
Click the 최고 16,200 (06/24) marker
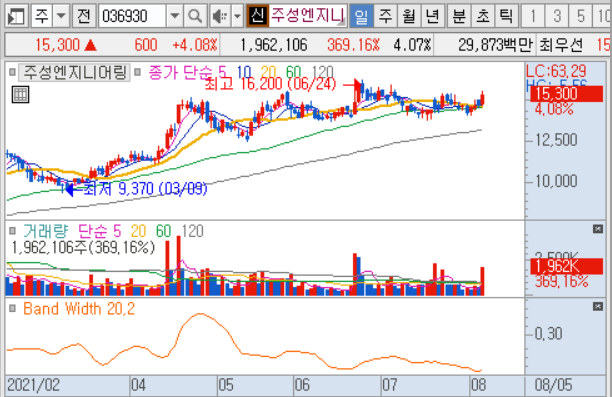[270, 84]
